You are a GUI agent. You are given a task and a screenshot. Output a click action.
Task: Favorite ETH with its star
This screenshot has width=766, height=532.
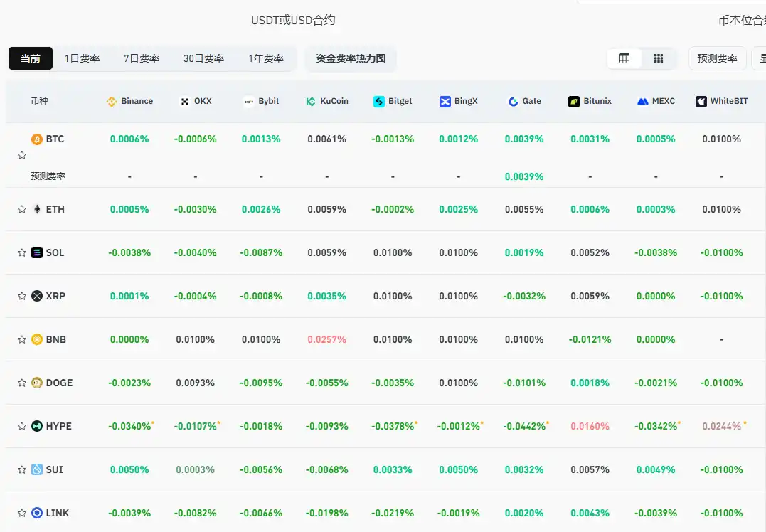click(x=22, y=209)
